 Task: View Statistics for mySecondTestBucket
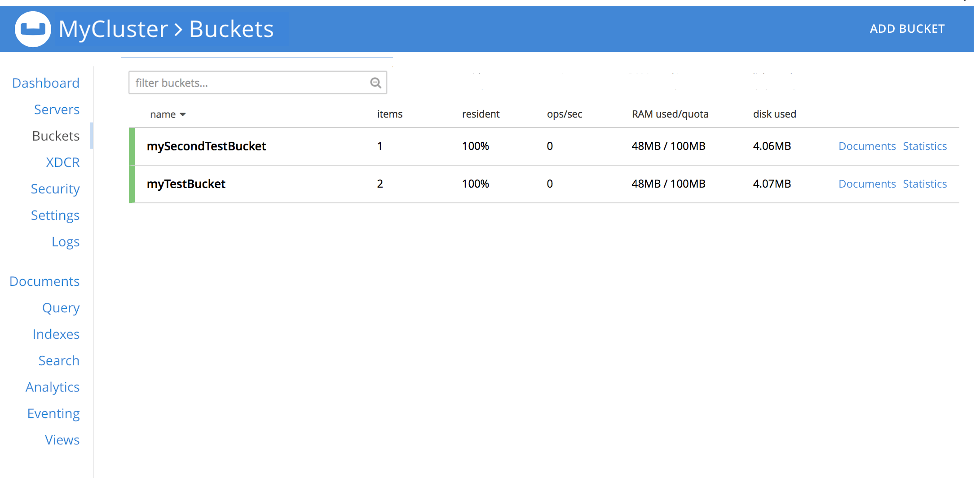925,146
